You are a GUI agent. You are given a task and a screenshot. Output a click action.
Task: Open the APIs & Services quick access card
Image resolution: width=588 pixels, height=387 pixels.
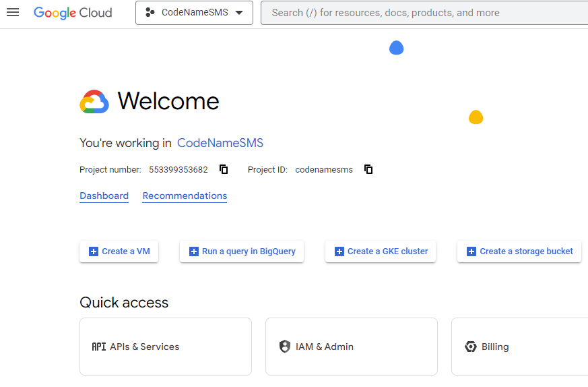coord(166,347)
